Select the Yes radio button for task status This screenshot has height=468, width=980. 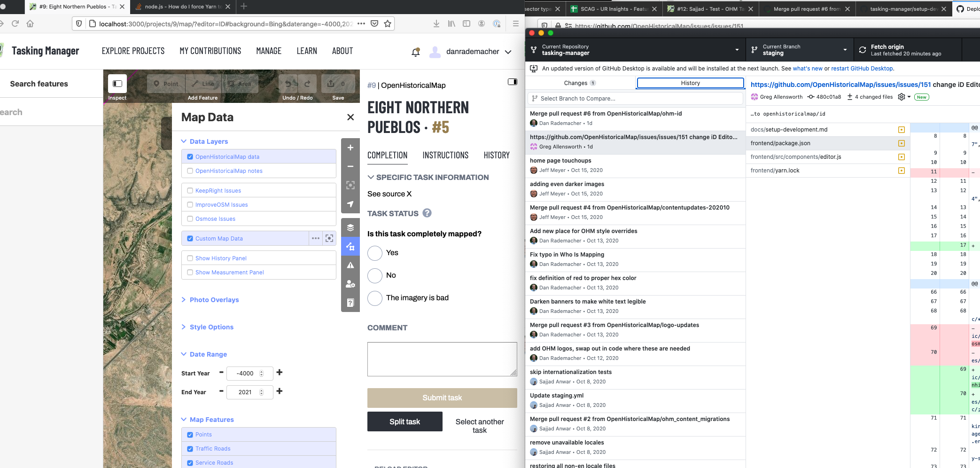pyautogui.click(x=374, y=253)
